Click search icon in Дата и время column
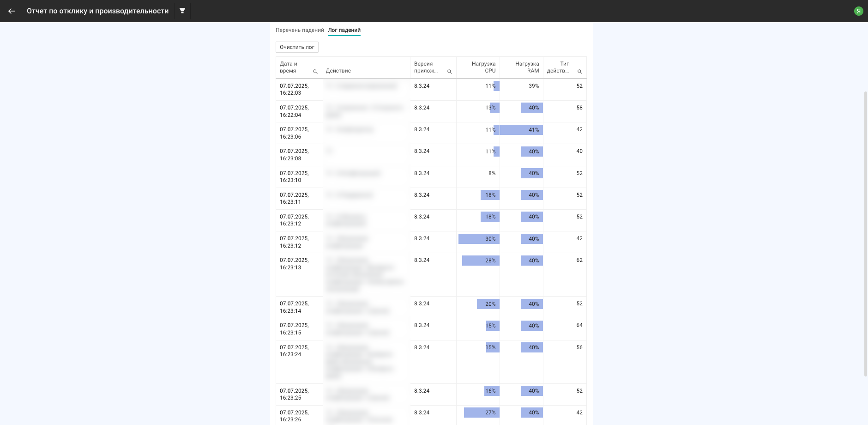 315,72
